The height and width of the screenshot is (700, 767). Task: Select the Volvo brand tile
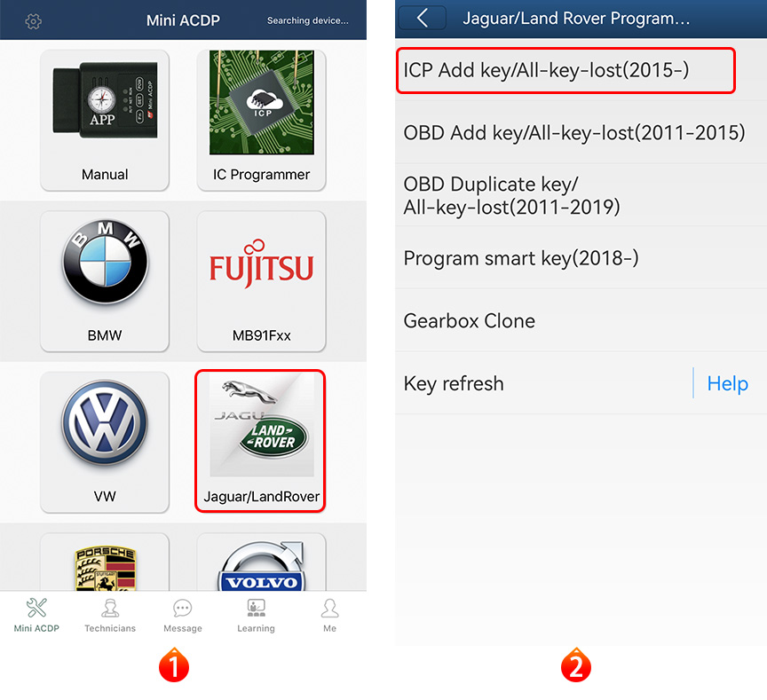coord(261,564)
